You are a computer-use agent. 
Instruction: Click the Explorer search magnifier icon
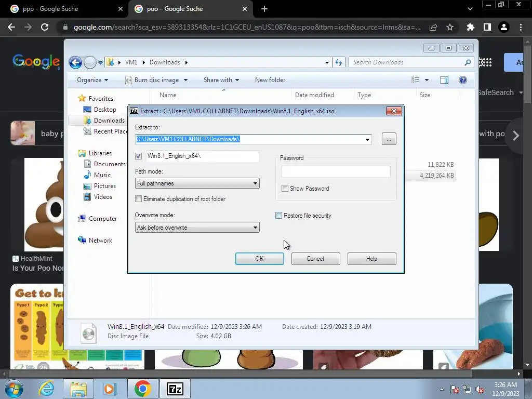pos(468,62)
